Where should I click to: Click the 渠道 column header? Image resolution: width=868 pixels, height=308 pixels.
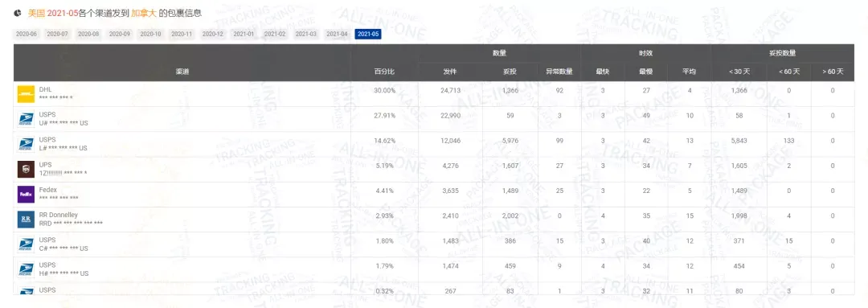182,72
